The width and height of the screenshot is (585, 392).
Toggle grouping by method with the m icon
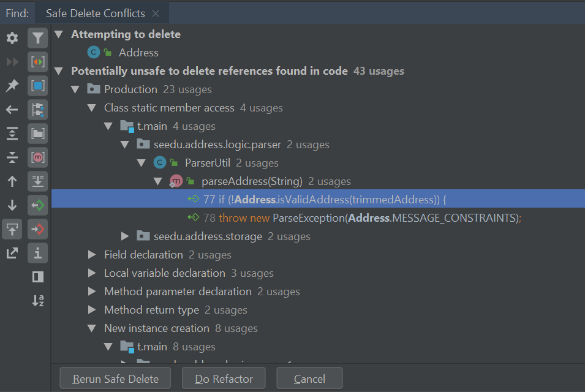click(x=37, y=157)
